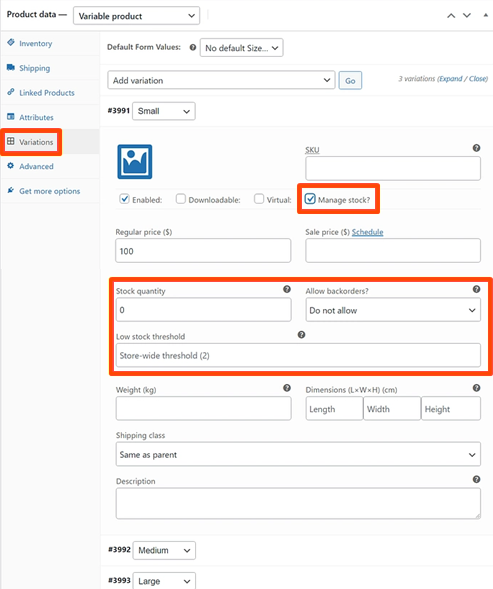
Task: Uncheck the Enabled checkbox
Action: (x=124, y=199)
